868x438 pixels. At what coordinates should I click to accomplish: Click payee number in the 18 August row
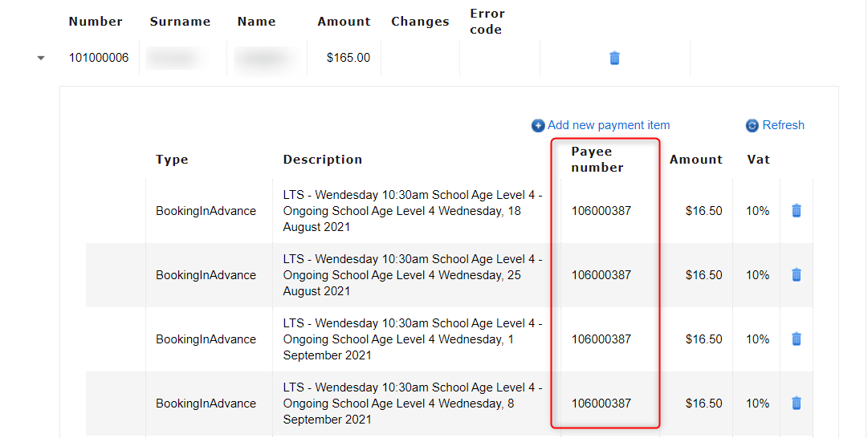(601, 211)
